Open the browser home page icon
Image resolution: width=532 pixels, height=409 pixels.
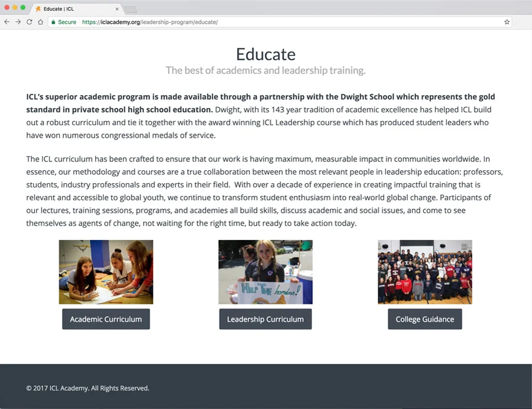tap(40, 22)
